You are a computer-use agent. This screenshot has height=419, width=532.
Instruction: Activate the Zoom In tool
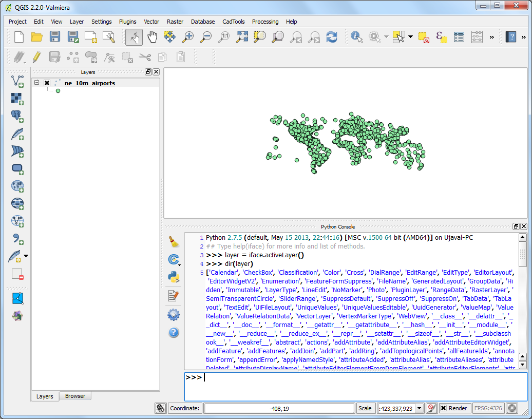pyautogui.click(x=187, y=36)
